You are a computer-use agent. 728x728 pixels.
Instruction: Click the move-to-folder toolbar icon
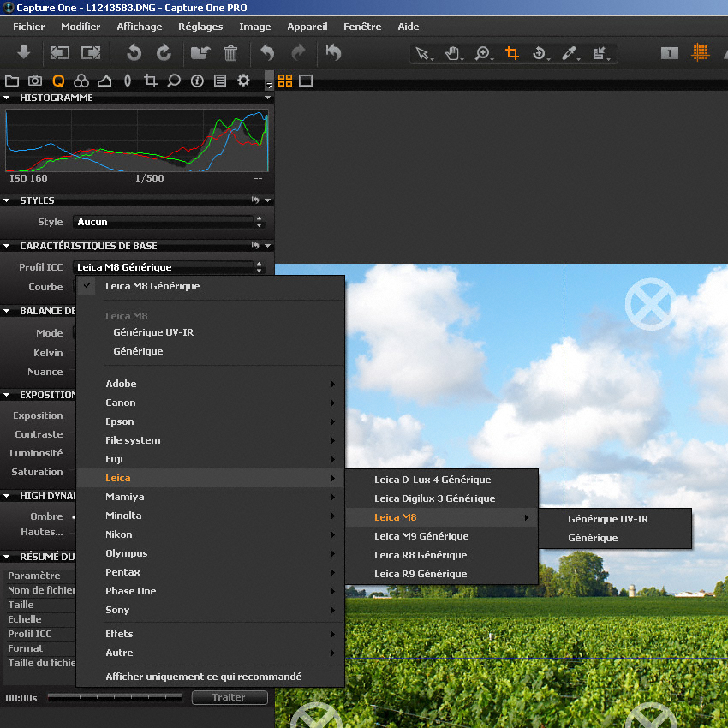(200, 52)
